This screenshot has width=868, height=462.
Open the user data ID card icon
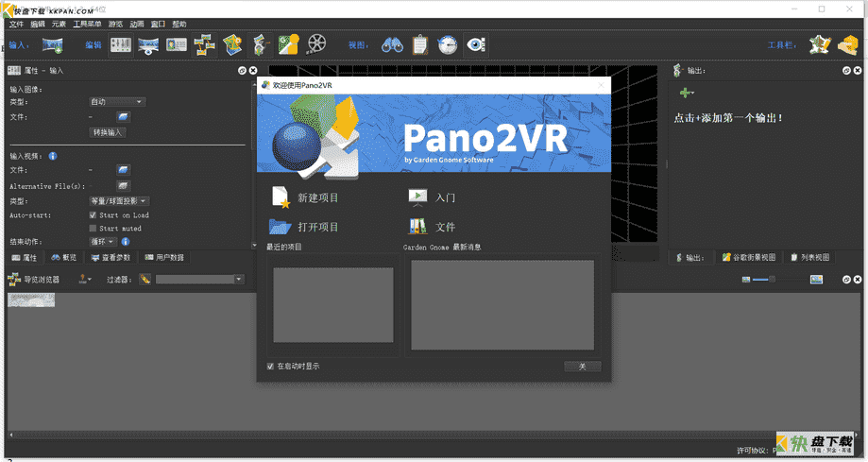[177, 44]
